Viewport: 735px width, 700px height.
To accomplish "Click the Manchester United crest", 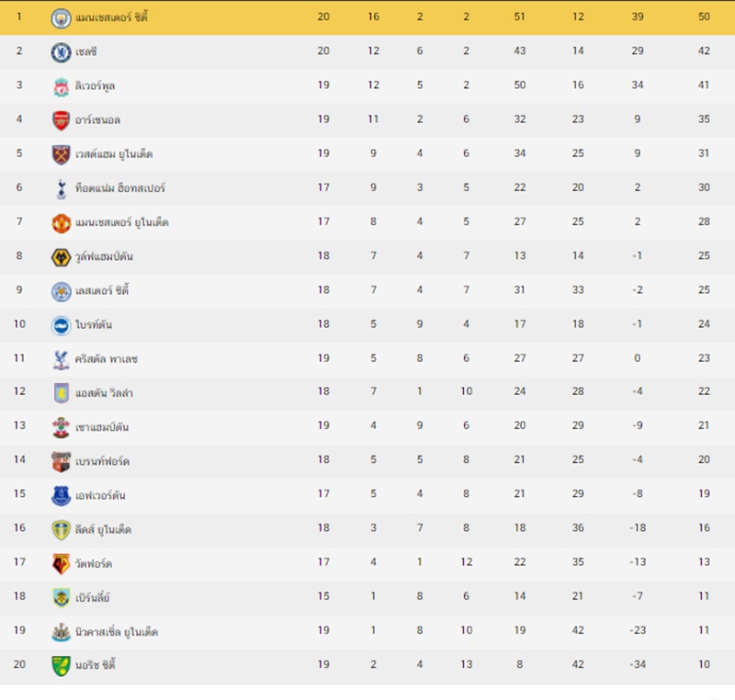I will 61,223.
